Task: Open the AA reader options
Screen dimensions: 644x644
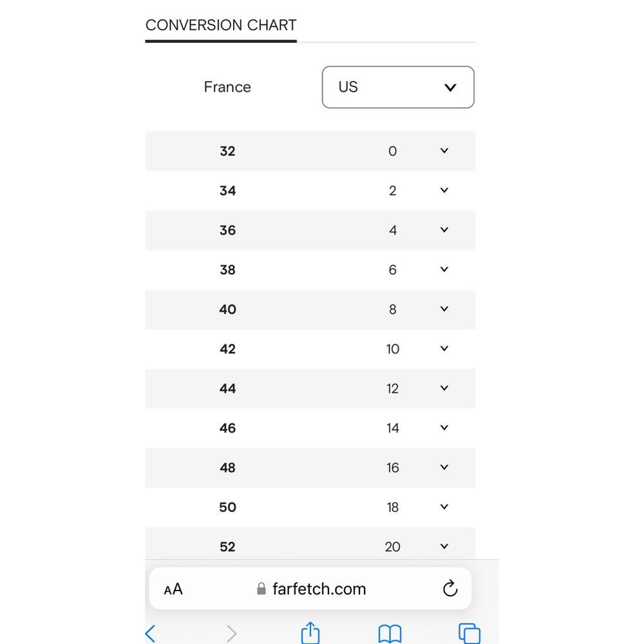Action: click(x=173, y=589)
